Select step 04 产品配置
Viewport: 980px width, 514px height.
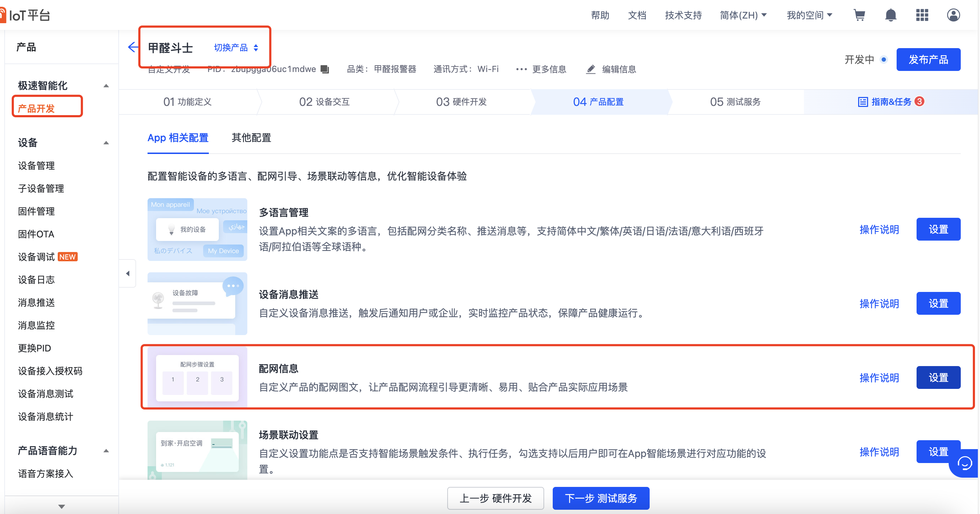coord(598,102)
